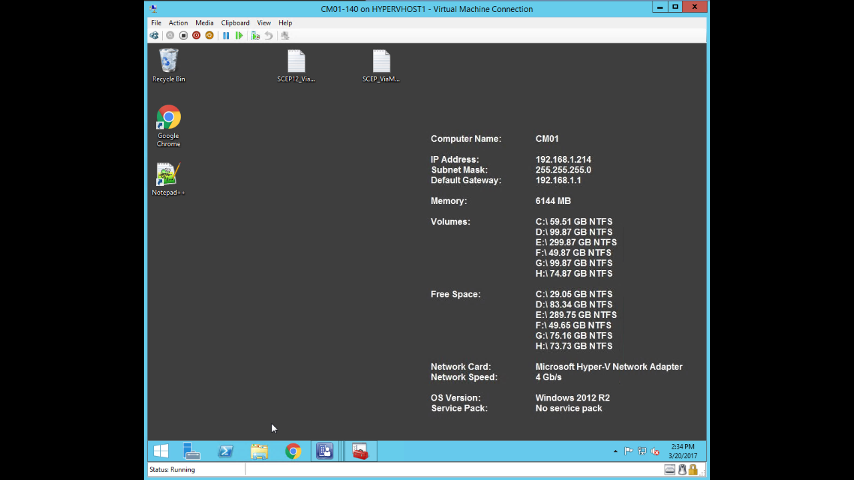This screenshot has width=854, height=480.
Task: Pause the virtual machine
Action: click(226, 35)
